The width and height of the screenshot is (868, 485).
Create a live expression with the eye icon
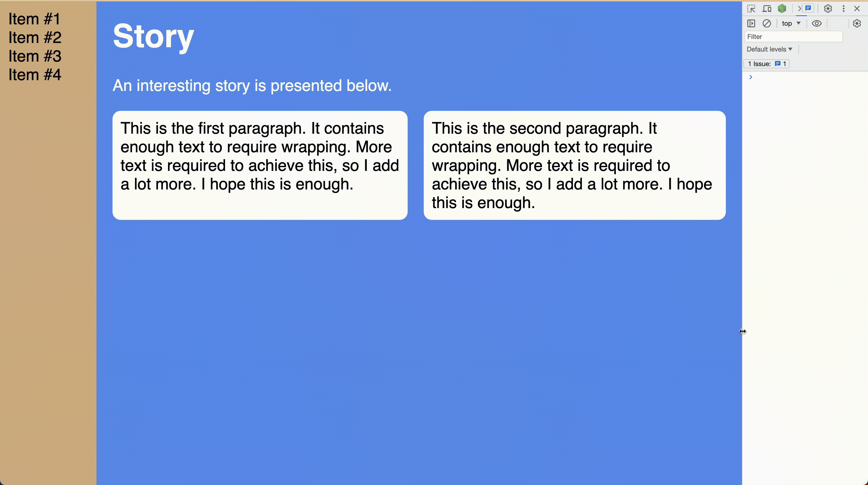(x=817, y=23)
